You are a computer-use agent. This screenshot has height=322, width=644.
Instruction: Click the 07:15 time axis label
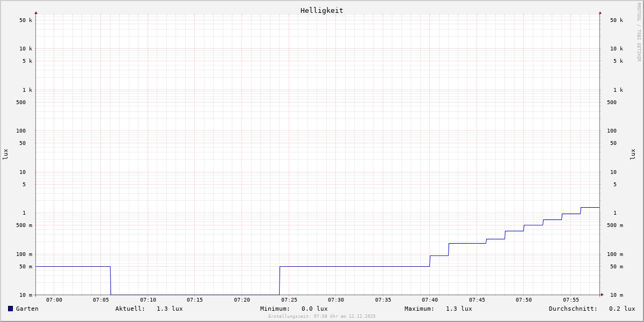pos(195,300)
